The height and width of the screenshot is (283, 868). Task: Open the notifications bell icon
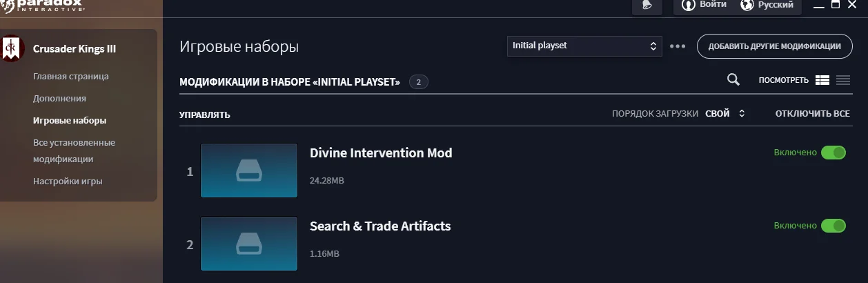[x=647, y=5]
